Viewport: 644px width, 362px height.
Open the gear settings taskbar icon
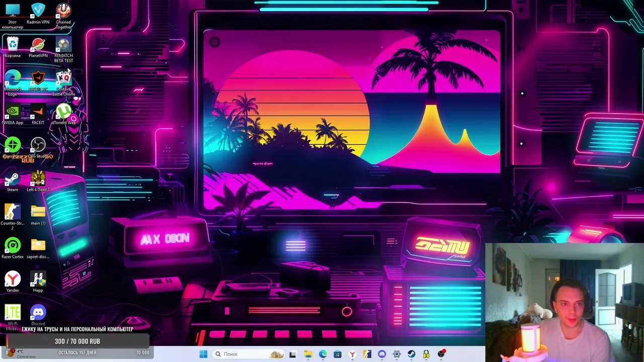(x=396, y=354)
